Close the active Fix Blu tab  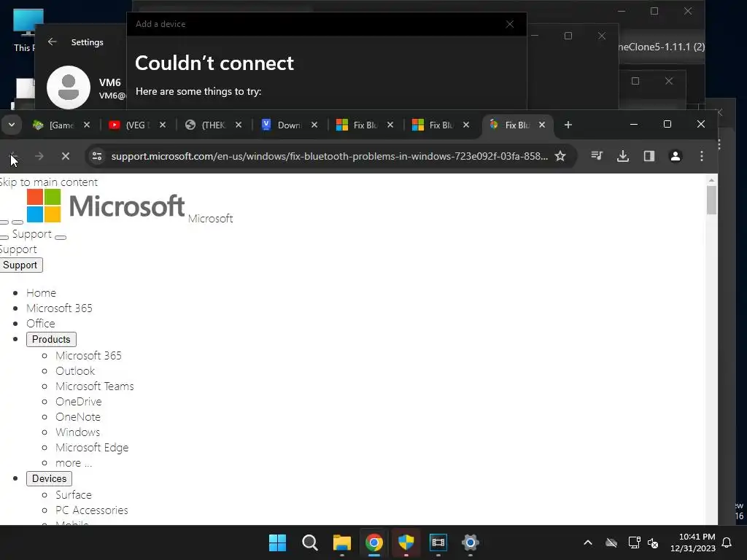click(542, 125)
